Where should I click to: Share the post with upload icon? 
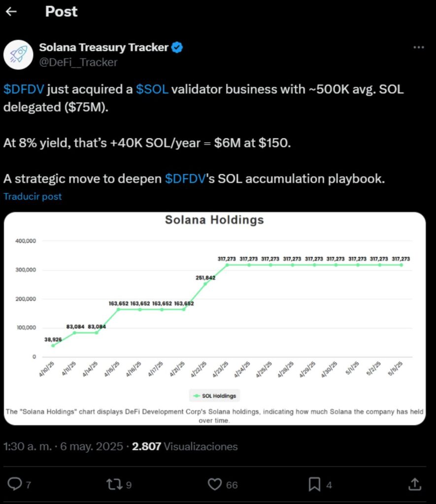tap(415, 484)
